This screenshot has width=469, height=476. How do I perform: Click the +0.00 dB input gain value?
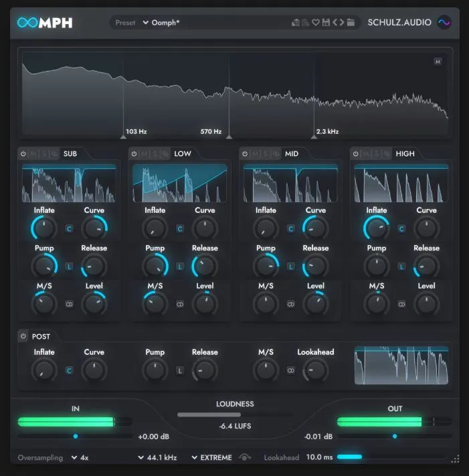pyautogui.click(x=153, y=437)
